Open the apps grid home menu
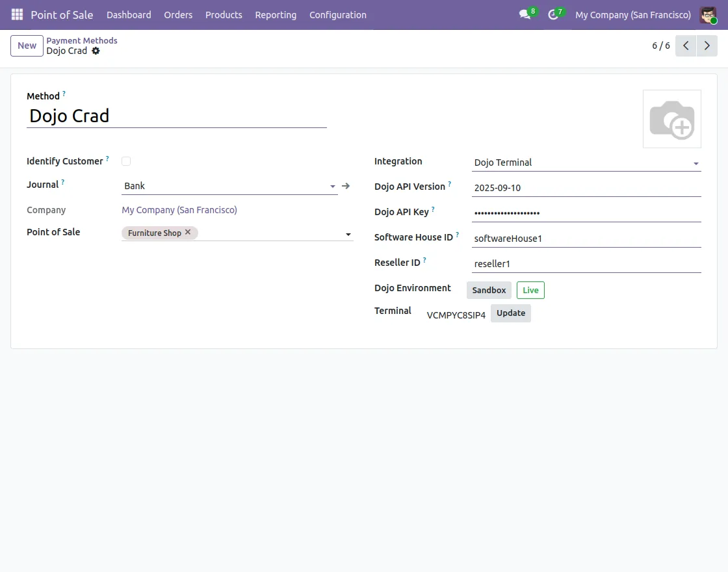 click(x=17, y=14)
